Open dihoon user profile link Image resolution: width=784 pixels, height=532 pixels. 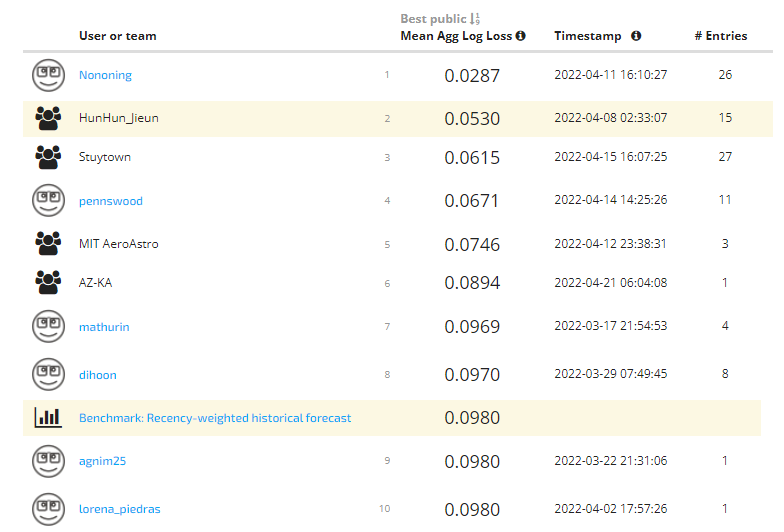(98, 375)
